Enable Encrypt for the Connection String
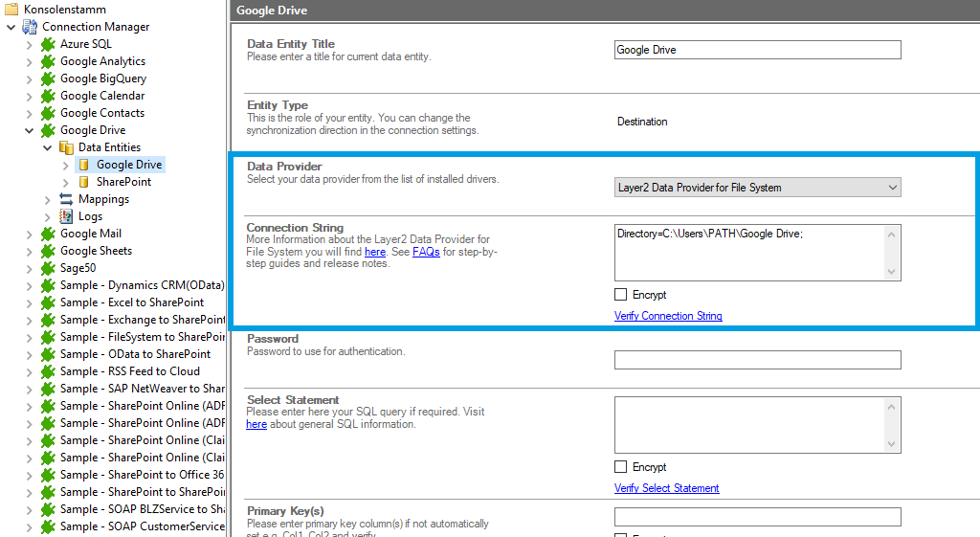The height and width of the screenshot is (537, 980). (x=620, y=295)
